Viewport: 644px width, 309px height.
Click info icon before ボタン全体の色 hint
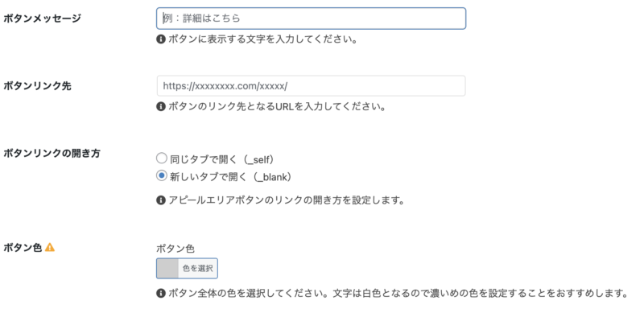click(x=161, y=294)
